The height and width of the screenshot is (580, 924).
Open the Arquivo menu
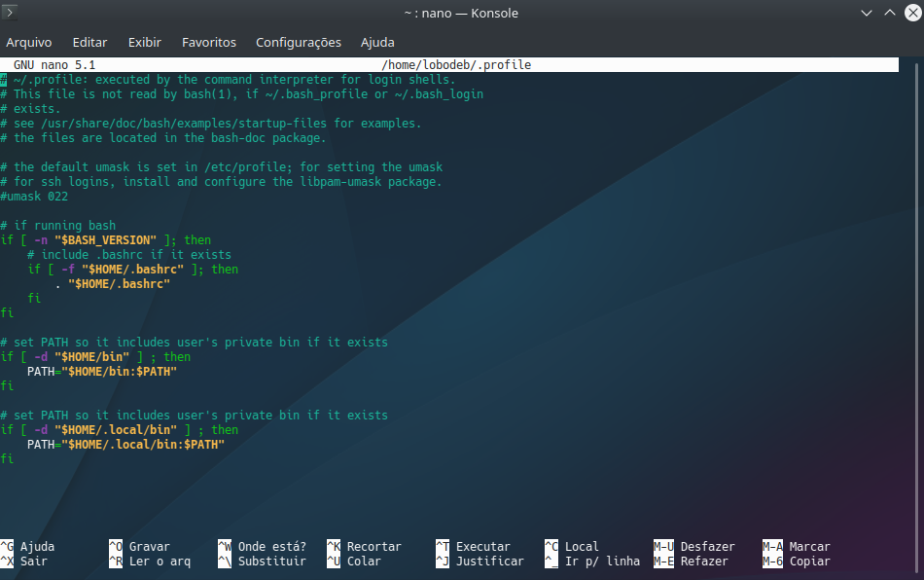[x=29, y=42]
